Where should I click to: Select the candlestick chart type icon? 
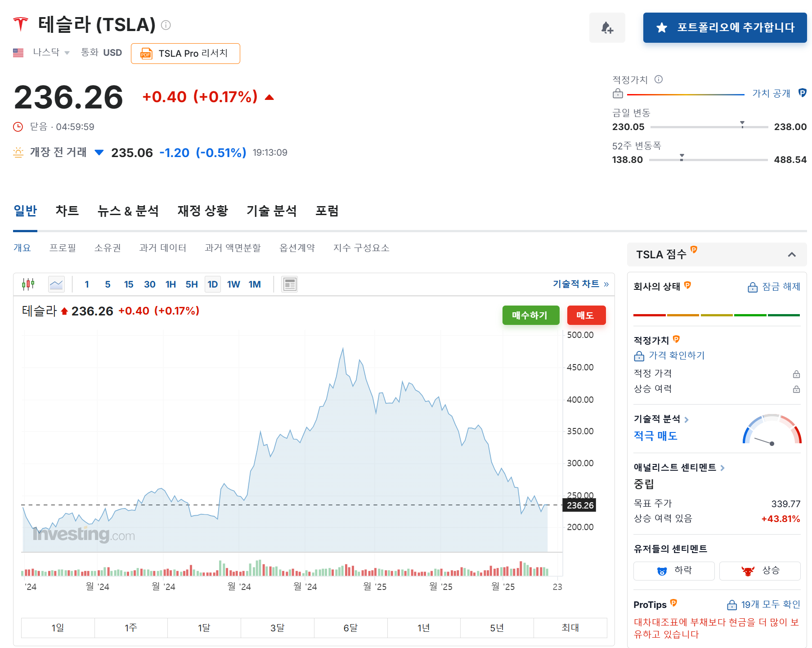tap(28, 284)
